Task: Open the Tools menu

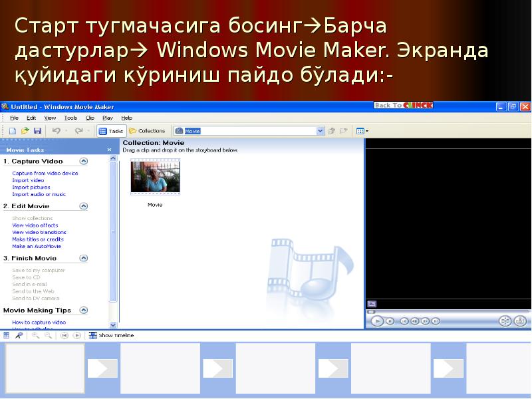Action: [70, 118]
